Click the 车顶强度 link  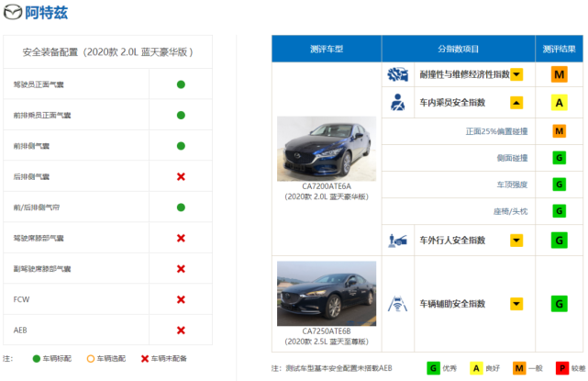(512, 185)
